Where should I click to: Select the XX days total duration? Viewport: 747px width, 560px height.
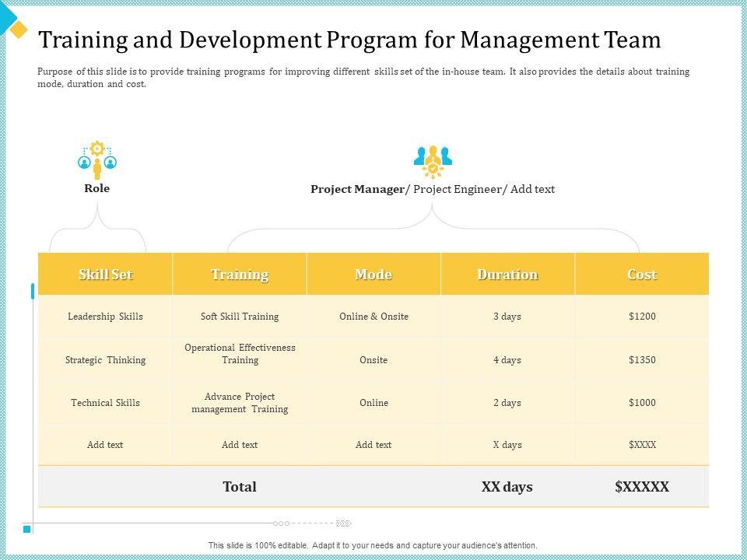coord(507,487)
